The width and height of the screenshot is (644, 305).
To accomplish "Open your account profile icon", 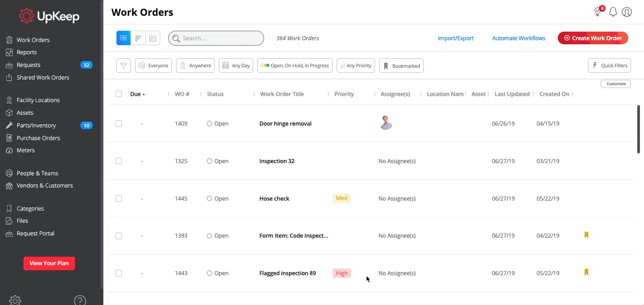I will 626,12.
